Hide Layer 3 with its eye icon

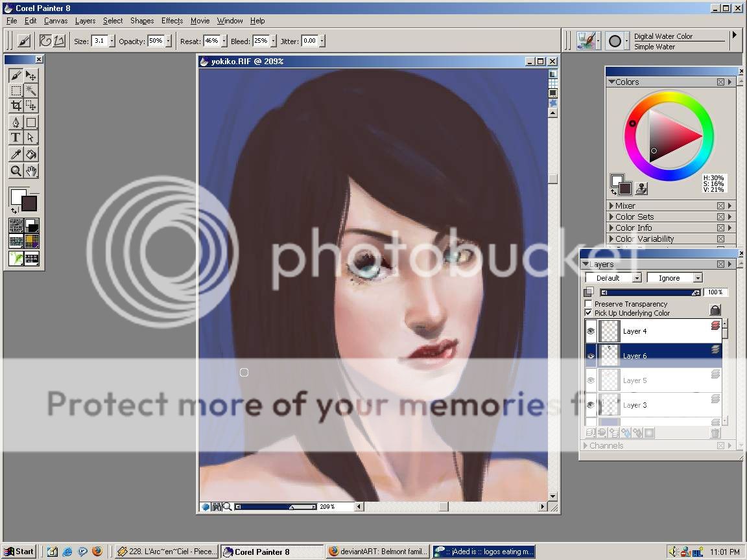coord(591,405)
